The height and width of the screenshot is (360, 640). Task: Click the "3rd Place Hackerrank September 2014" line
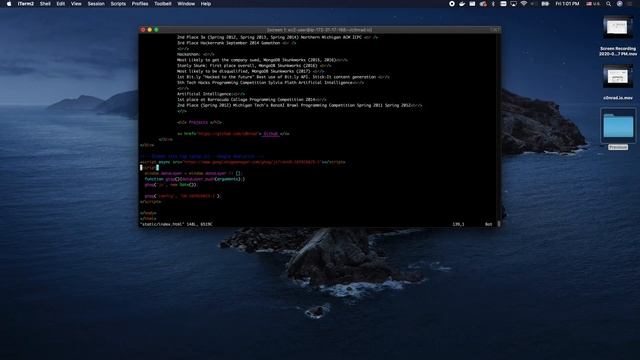(x=236, y=43)
